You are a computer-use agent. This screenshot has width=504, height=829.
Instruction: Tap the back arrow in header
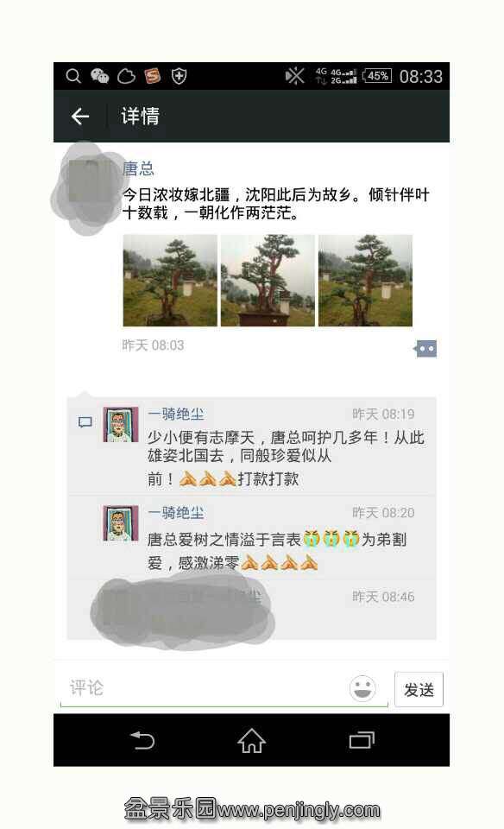tap(80, 117)
